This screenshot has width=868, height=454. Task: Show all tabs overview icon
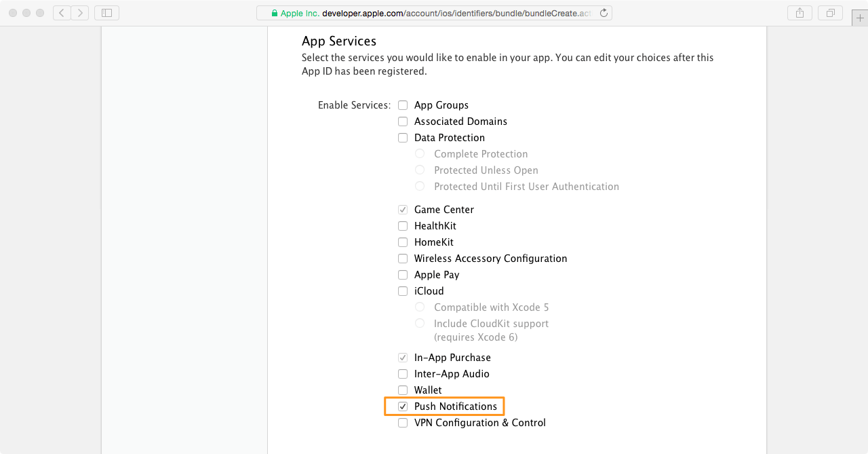(830, 13)
